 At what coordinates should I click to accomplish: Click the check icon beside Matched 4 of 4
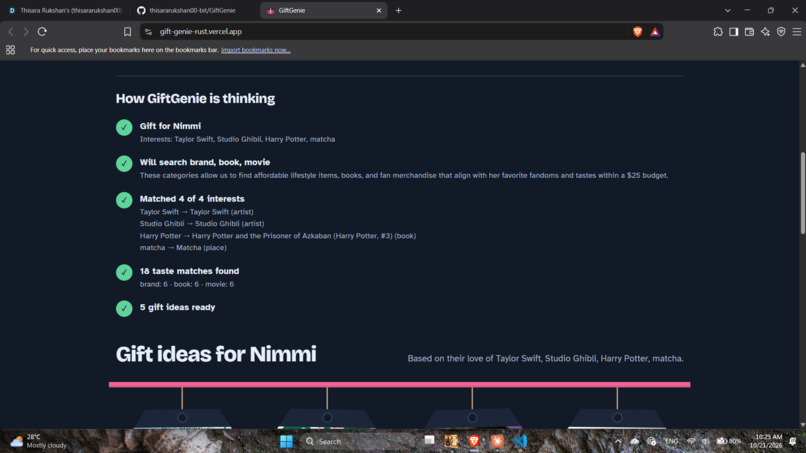tap(124, 200)
